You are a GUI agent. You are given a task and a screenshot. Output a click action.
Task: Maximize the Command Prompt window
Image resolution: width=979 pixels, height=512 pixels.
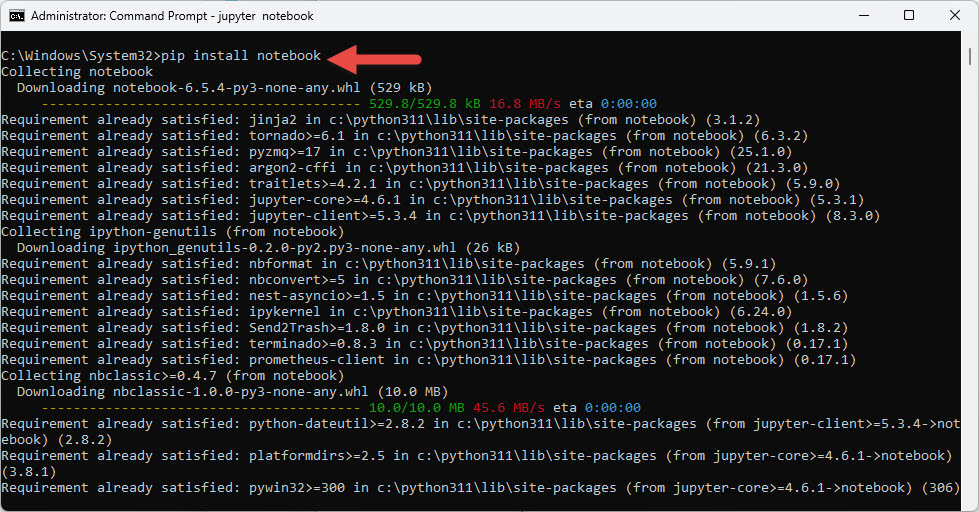pyautogui.click(x=909, y=16)
